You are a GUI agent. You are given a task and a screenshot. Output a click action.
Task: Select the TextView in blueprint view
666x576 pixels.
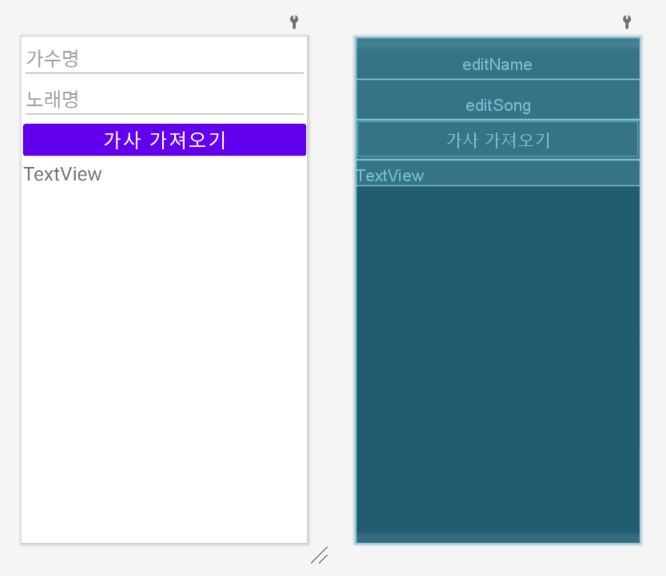[498, 174]
